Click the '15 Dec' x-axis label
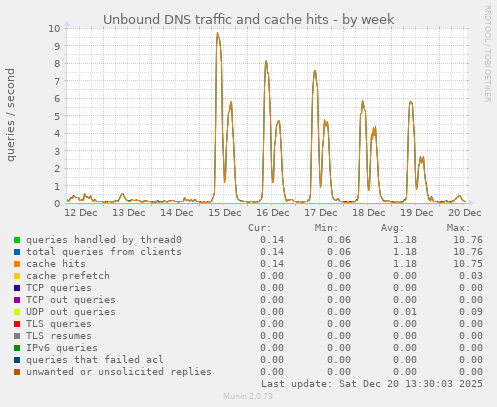497x407 pixels. [x=225, y=213]
